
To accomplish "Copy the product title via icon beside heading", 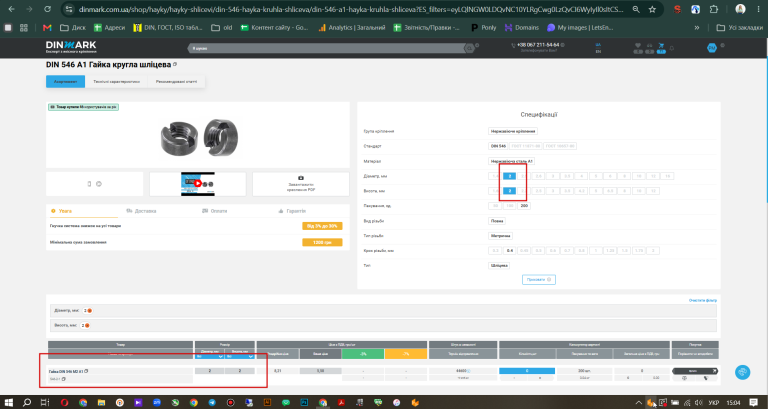I will (x=175, y=64).
